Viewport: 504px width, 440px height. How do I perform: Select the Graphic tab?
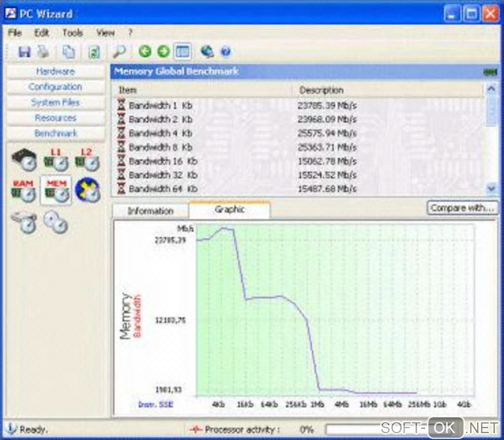[x=229, y=210]
